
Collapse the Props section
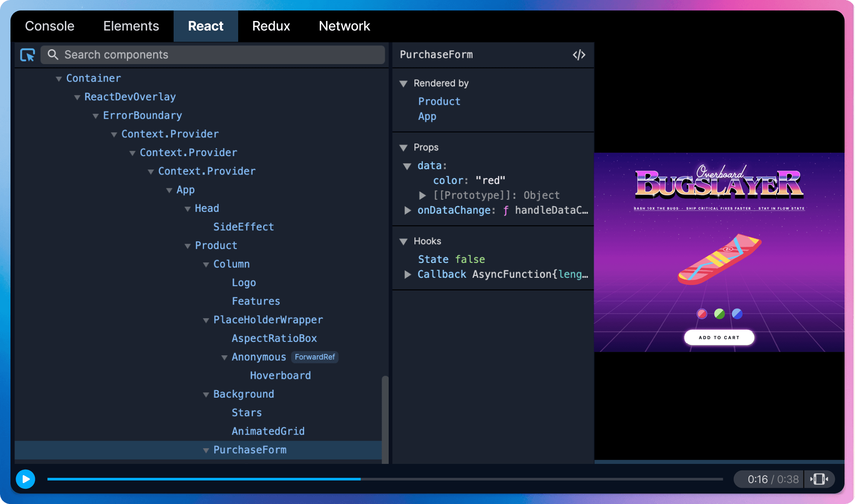[x=404, y=147]
